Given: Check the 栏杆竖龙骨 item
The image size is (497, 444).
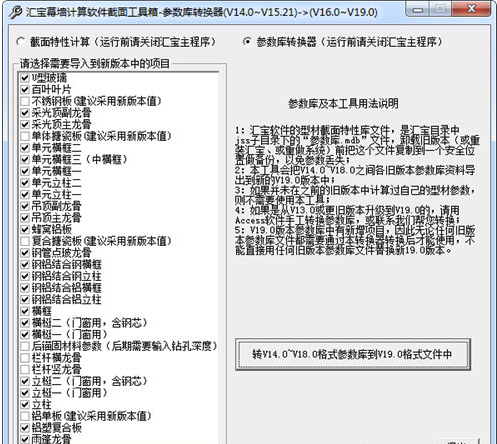Looking at the screenshot, I should [25, 370].
